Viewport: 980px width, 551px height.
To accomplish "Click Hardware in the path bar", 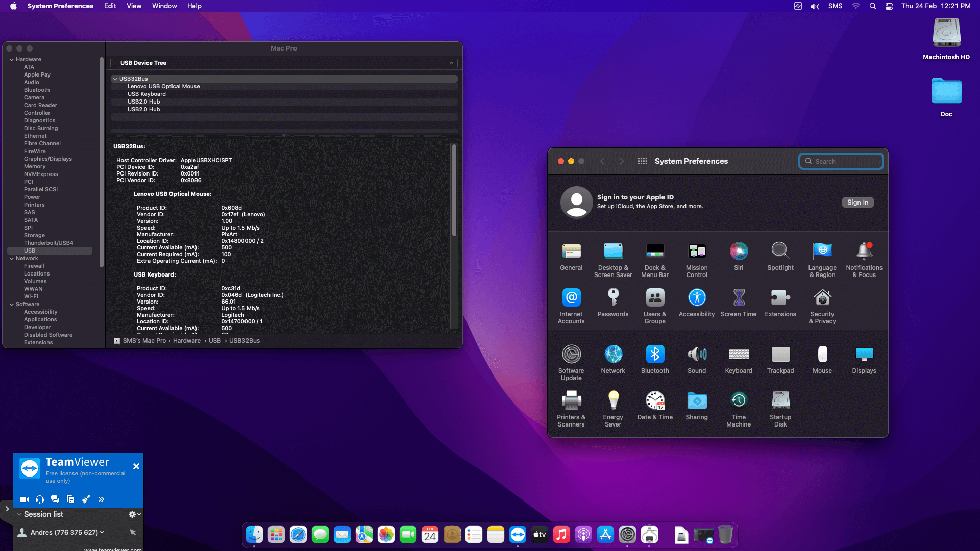I will pos(187,341).
